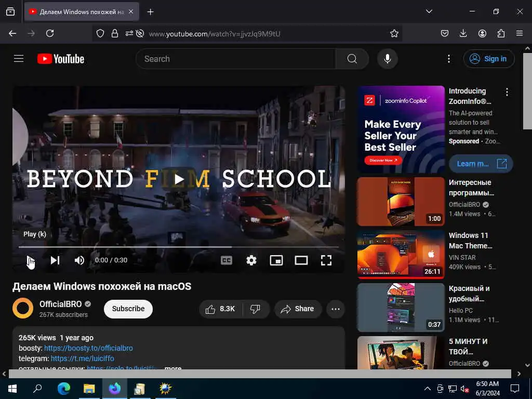Image resolution: width=532 pixels, height=399 pixels.
Task: Open a new browser tab
Action: point(150,12)
